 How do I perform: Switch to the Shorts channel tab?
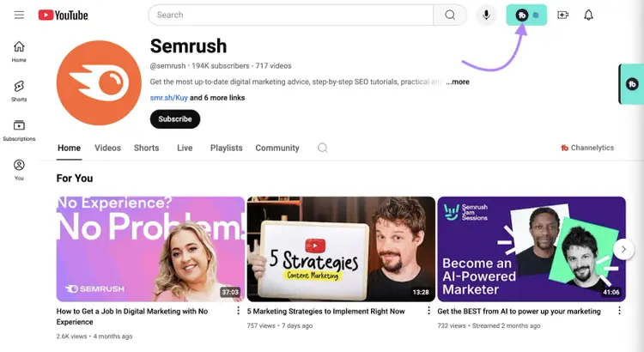pyautogui.click(x=146, y=148)
